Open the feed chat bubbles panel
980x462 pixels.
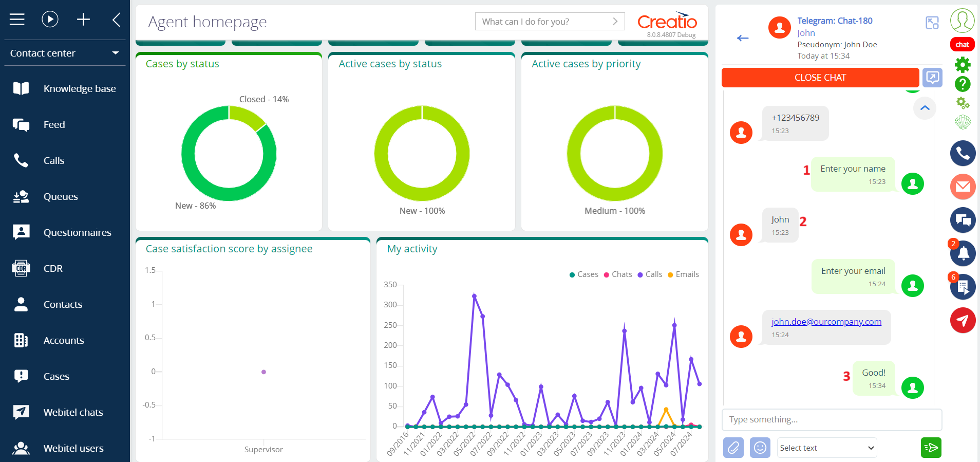963,220
